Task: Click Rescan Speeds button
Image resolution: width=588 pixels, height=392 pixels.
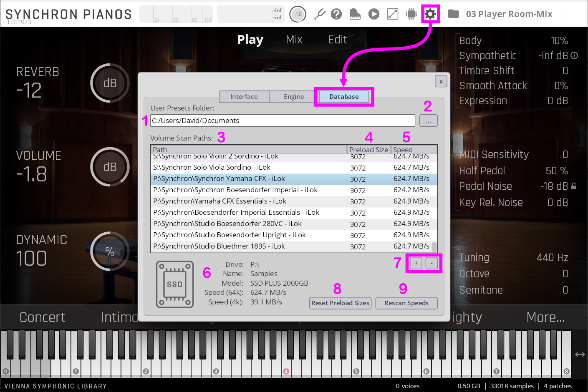Action: pyautogui.click(x=406, y=303)
